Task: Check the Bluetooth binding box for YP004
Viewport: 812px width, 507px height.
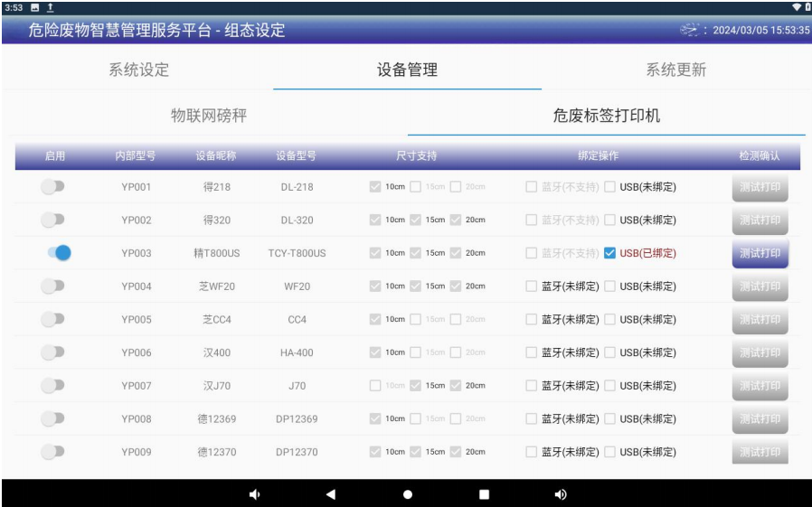Action: click(x=532, y=286)
